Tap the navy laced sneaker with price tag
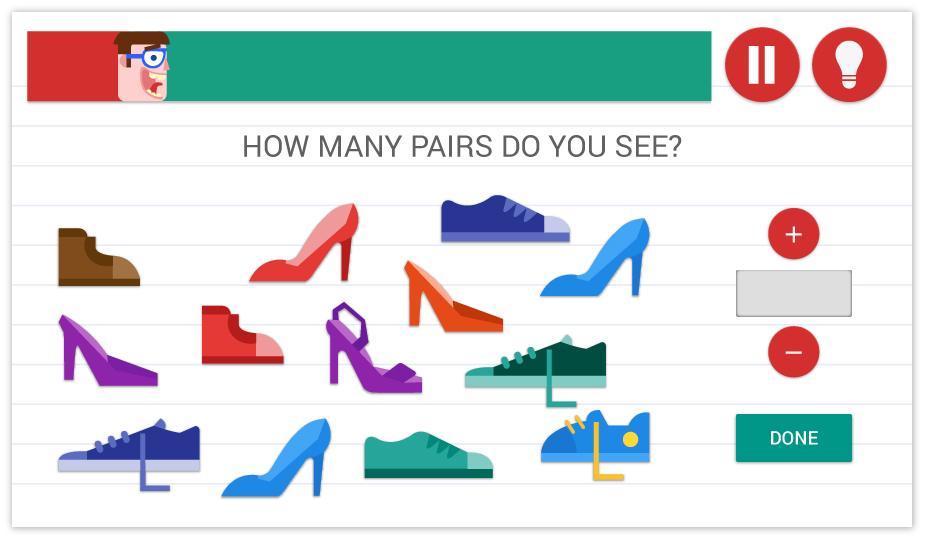925x540 pixels. (x=129, y=454)
